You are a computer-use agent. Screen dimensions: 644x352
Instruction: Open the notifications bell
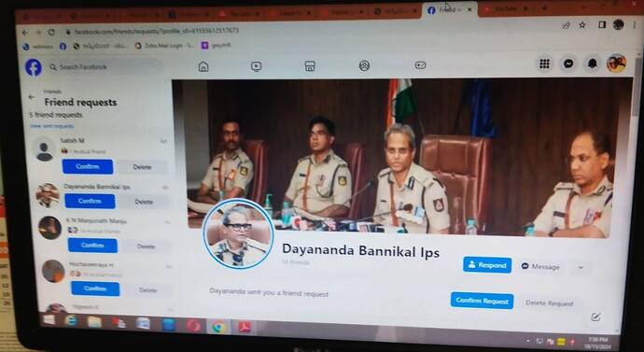tap(593, 63)
